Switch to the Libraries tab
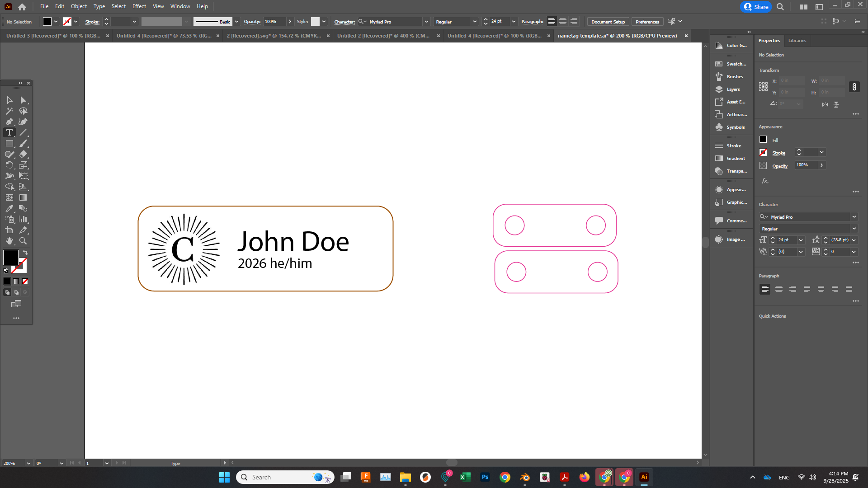This screenshot has height=488, width=868. click(797, 41)
